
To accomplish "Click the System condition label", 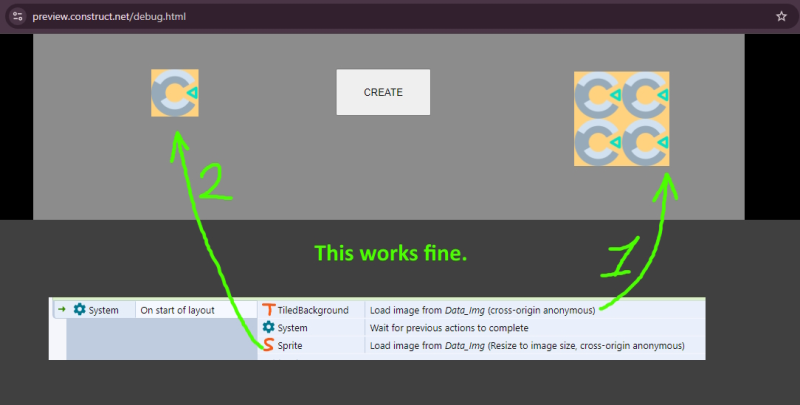I will 103,310.
